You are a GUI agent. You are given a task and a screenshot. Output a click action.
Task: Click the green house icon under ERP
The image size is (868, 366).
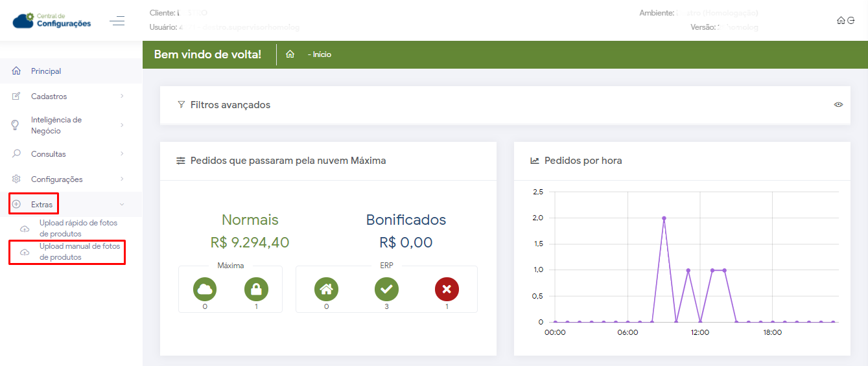pos(326,288)
